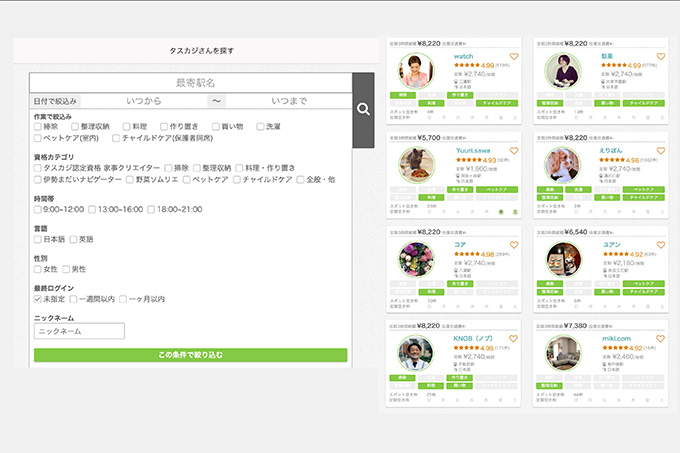Screen dimensions: 680x453
Task: Click the 最寄駅名 station input field
Action: click(190, 82)
